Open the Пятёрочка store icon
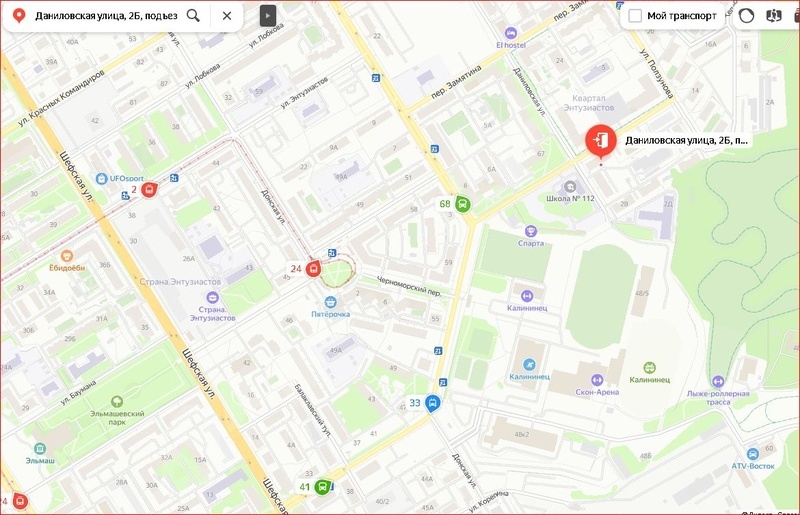Screen dimensions: 800x515 [x=330, y=301]
